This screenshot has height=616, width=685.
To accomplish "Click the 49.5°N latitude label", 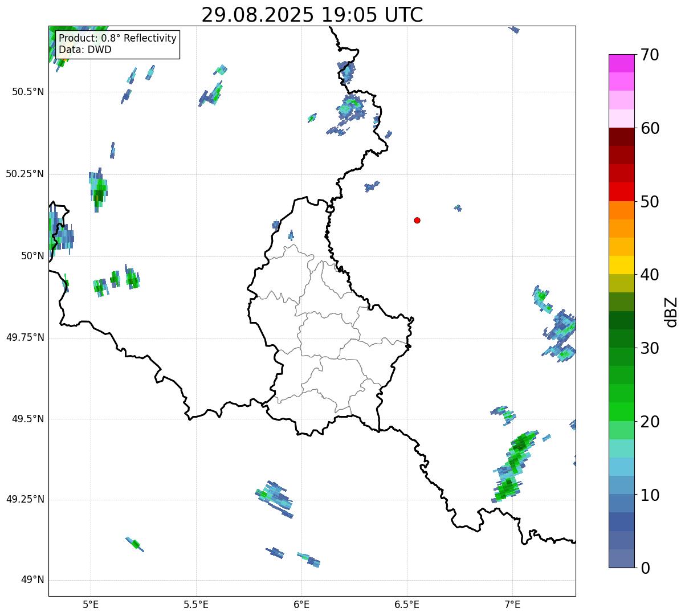I will (x=27, y=419).
